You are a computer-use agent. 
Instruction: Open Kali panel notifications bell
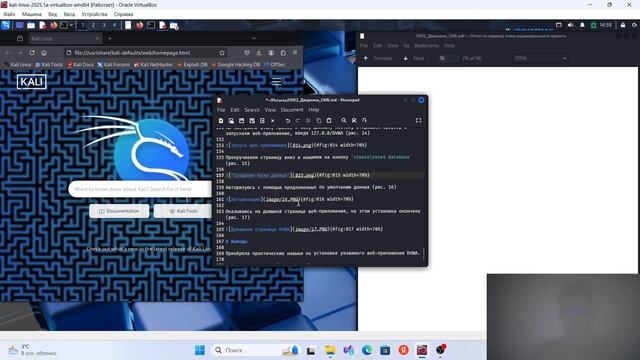pyautogui.click(x=582, y=25)
